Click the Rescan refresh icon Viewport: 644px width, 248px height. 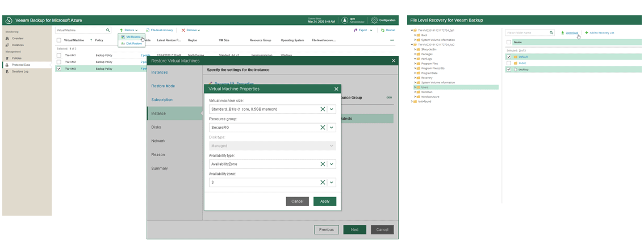point(382,30)
